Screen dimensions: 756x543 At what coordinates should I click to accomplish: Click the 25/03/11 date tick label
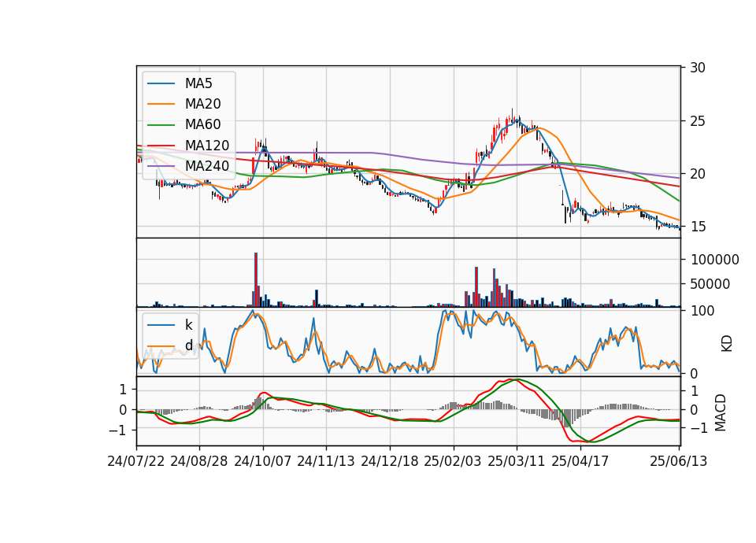[x=517, y=461]
